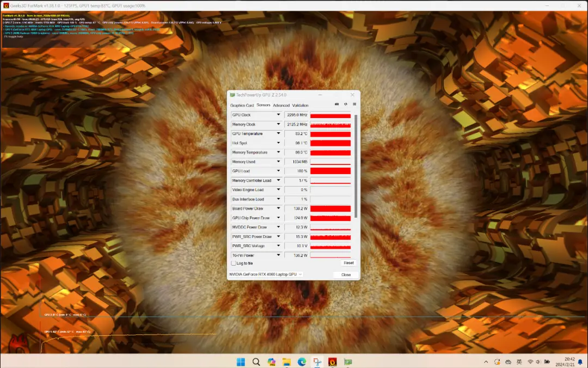Switch to the Graphics Card tab
The image size is (588, 368).
tap(242, 106)
